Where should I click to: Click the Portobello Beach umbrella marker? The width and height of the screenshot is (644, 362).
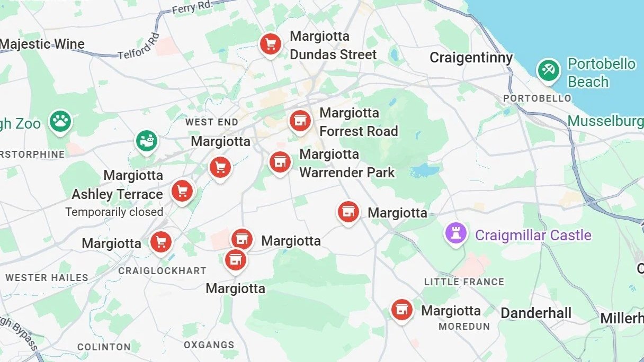[548, 70]
